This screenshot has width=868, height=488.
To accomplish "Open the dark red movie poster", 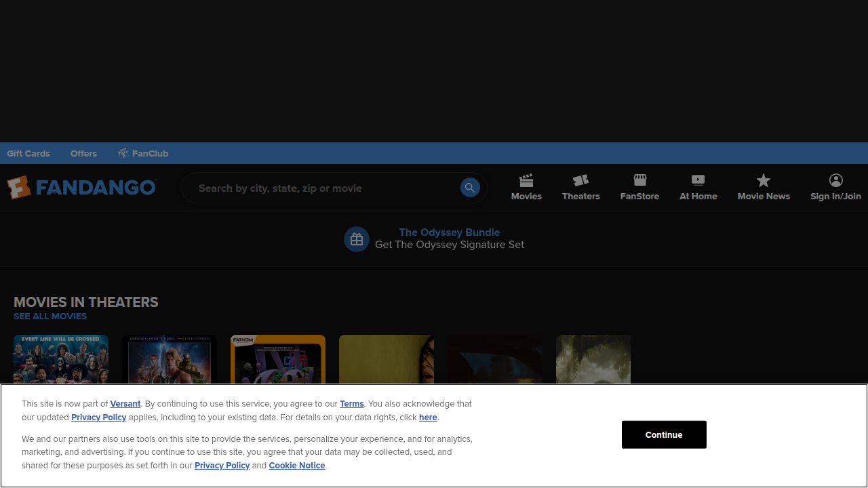I will (x=495, y=359).
